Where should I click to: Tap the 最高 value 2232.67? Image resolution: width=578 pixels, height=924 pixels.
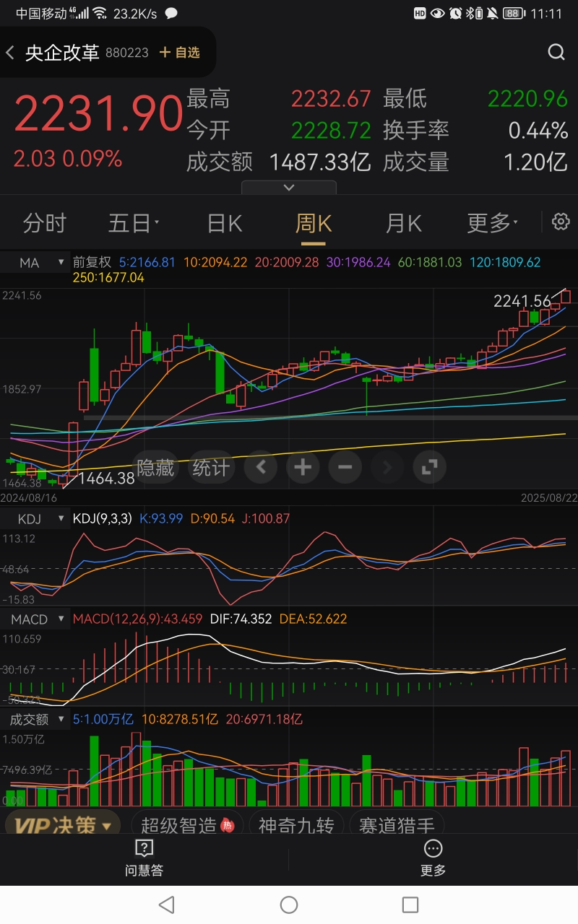click(331, 99)
